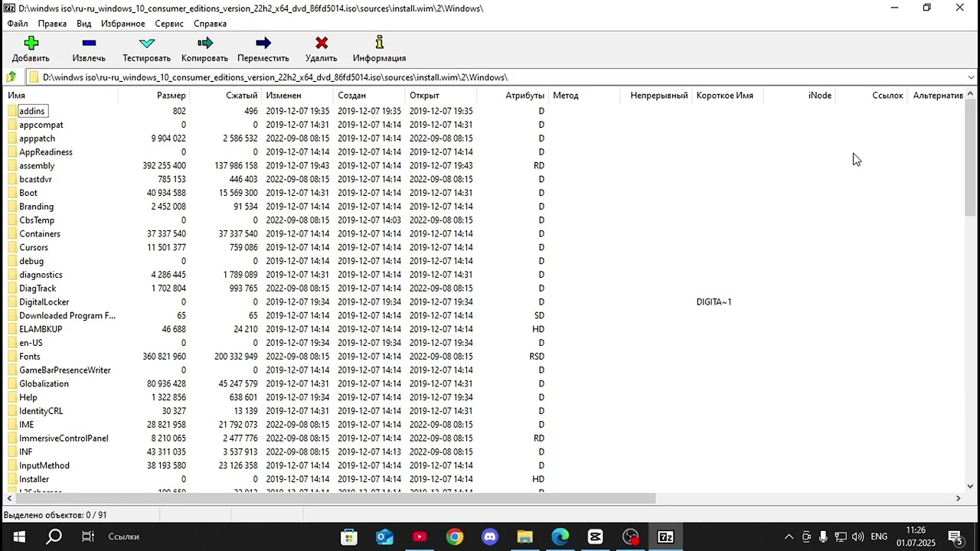
Task: Click the vertical scrollbar thumb
Action: click(970, 158)
